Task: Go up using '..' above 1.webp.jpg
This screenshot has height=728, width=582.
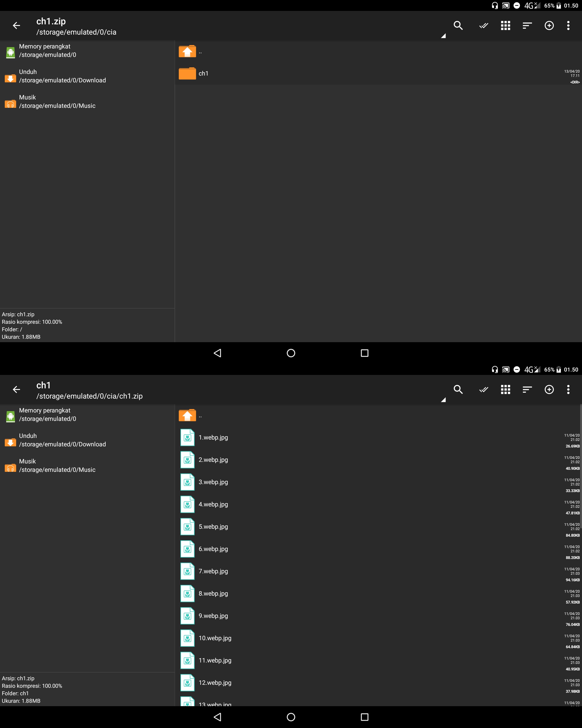Action: click(188, 415)
